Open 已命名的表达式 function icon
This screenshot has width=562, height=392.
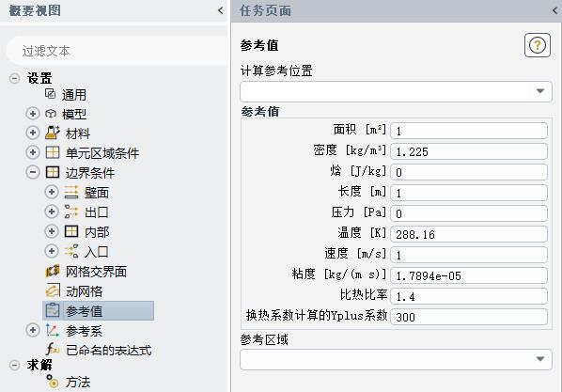[x=53, y=349]
